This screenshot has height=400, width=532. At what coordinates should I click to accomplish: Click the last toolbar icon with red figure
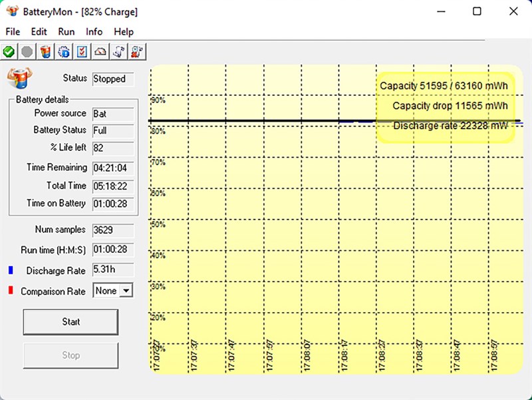(136, 51)
